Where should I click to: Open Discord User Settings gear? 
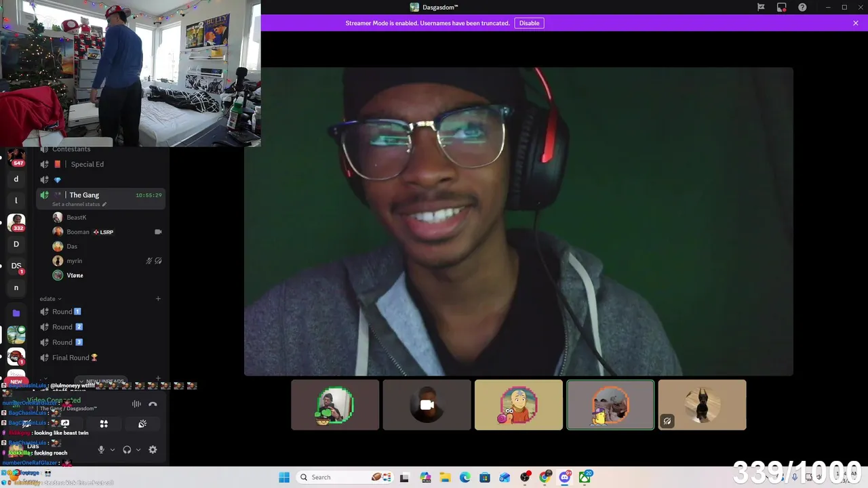(x=153, y=449)
